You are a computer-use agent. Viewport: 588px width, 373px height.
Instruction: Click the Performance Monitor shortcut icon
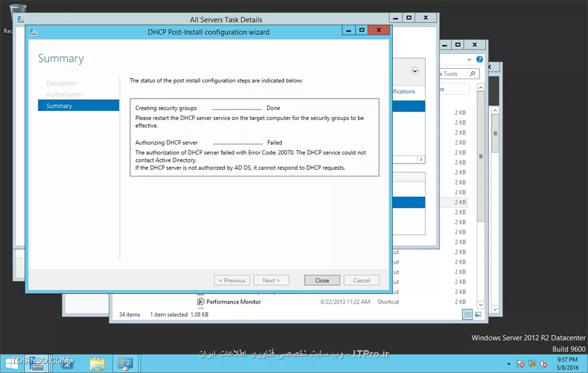200,302
